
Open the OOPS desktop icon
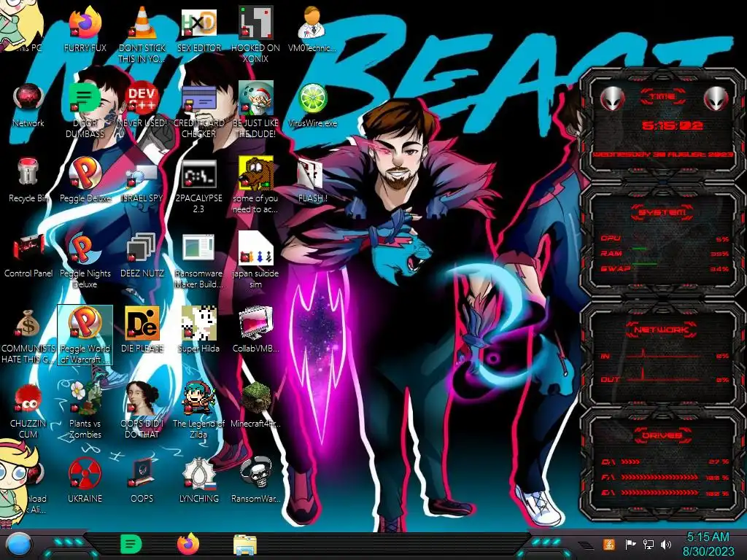click(x=142, y=473)
